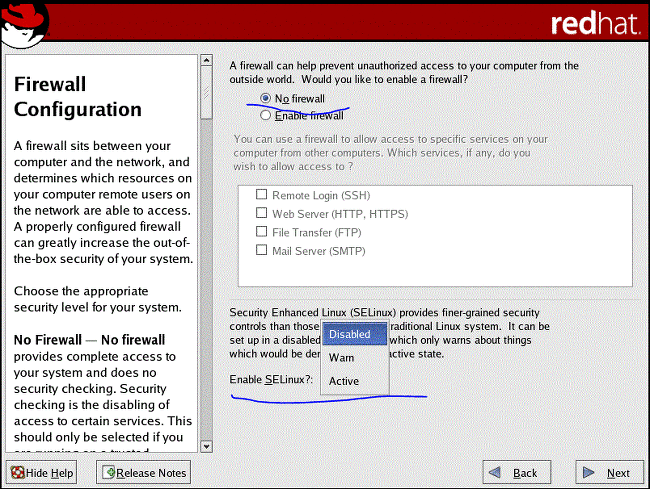Click the bold 'No Firewall' help term
Screen dimensions: 650x489
point(48,340)
